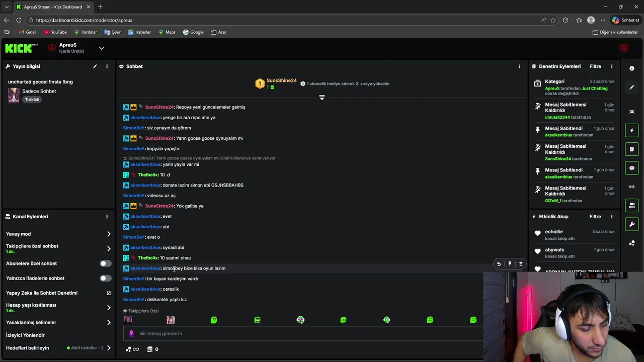Viewport: 644px width, 362px height.
Task: Click the Kick logo
Action: pyautogui.click(x=21, y=48)
